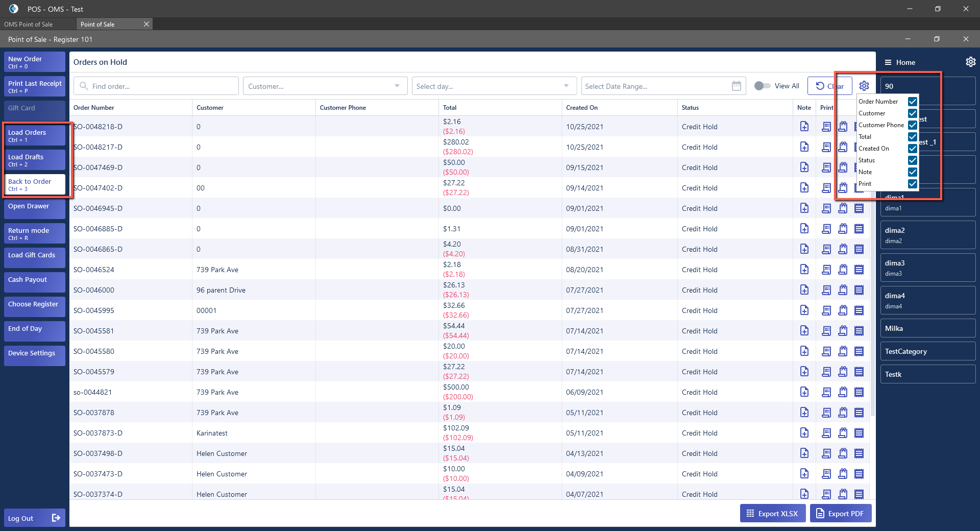Toggle the View All switch

(762, 86)
